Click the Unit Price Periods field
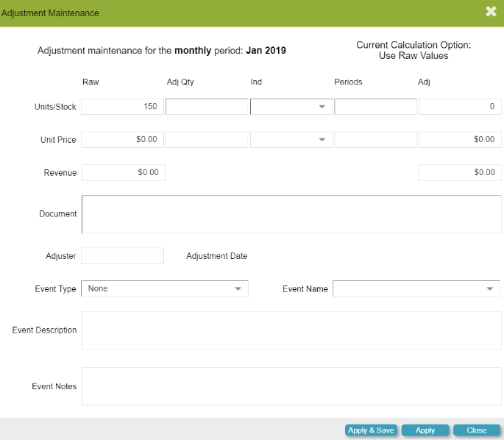504x440 pixels. [x=375, y=139]
